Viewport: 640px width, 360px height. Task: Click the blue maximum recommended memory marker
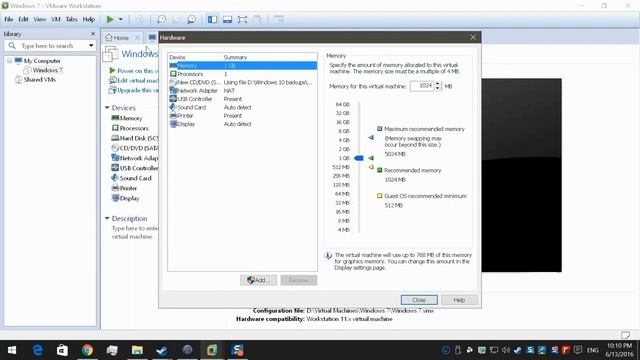point(371,138)
